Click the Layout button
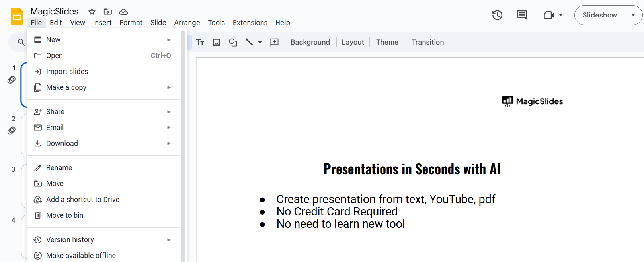 click(x=353, y=42)
